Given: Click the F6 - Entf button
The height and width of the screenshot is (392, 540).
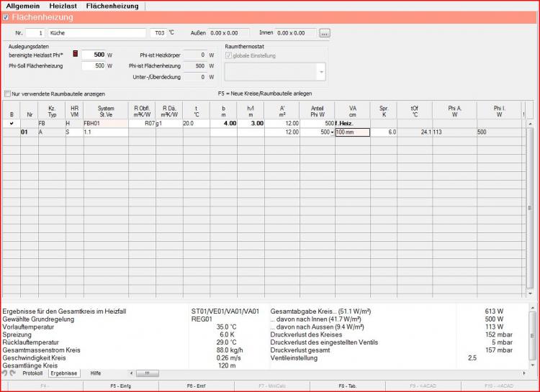Looking at the screenshot, I should pyautogui.click(x=197, y=386).
